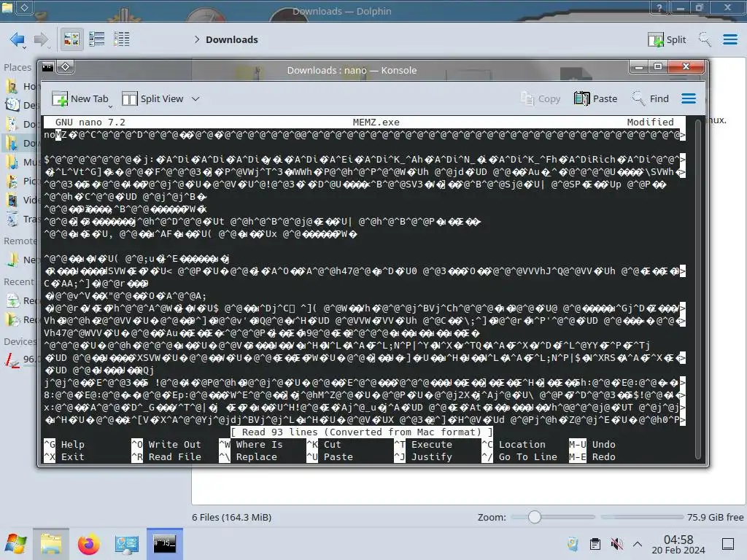Click 6 Files (164.3 MiB) status text

231,517
